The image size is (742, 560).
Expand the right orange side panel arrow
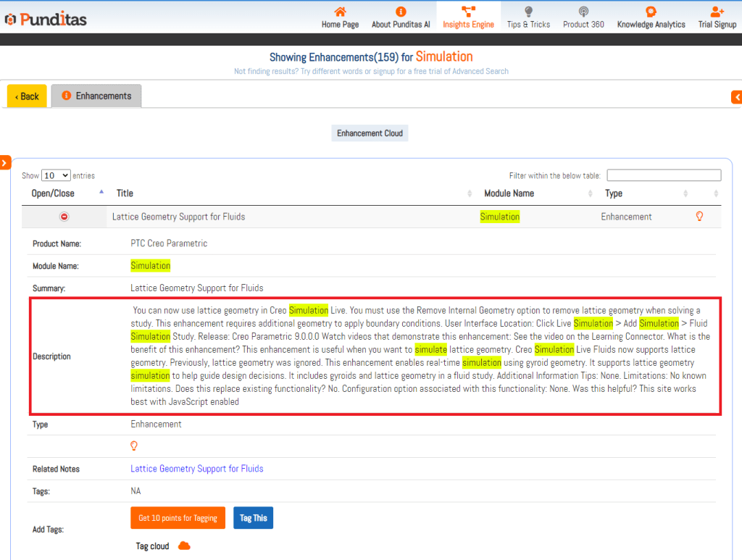click(737, 97)
